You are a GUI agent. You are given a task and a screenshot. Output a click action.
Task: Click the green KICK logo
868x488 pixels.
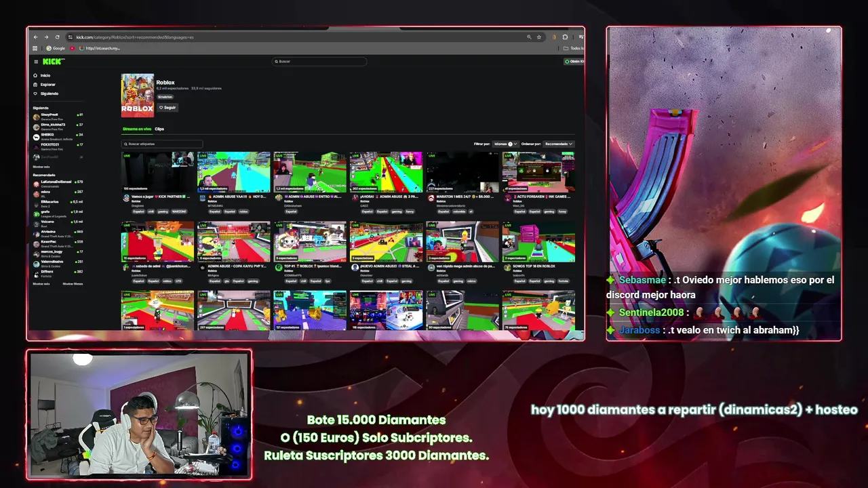(x=54, y=62)
